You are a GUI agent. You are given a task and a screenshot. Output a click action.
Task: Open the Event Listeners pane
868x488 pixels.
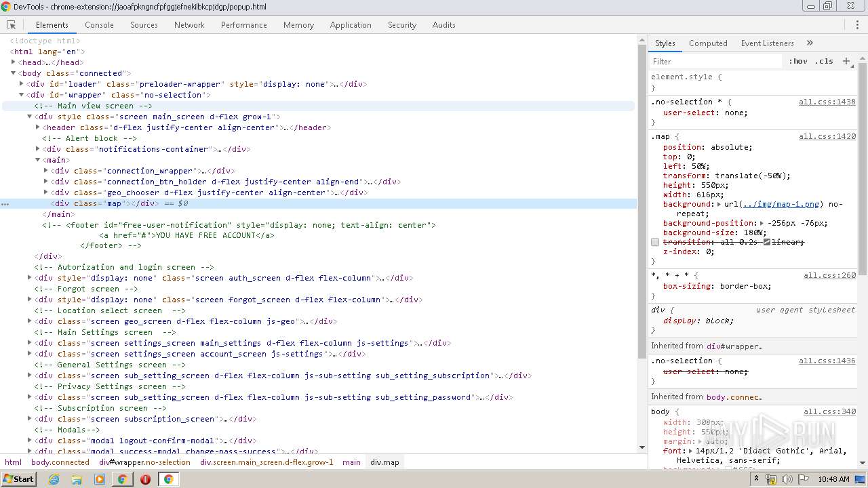tap(767, 43)
